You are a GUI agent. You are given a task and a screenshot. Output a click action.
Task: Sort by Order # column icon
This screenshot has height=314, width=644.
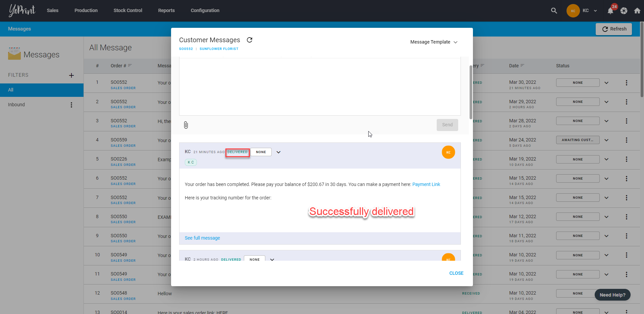(130, 65)
